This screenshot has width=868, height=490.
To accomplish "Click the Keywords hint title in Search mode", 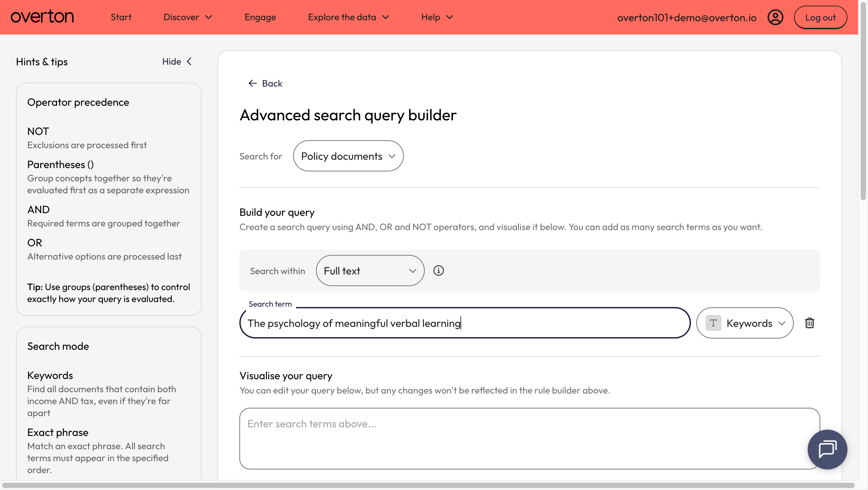I will 50,375.
